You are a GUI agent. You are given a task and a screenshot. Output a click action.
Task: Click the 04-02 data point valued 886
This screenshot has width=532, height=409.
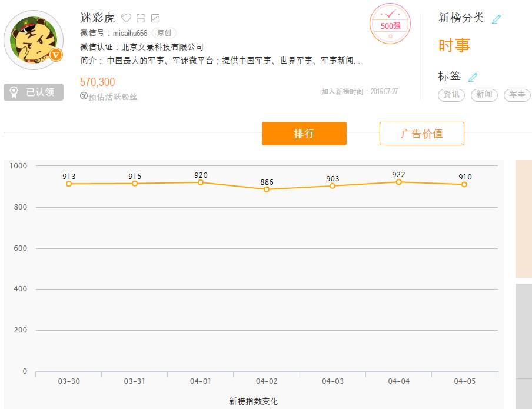(x=267, y=189)
